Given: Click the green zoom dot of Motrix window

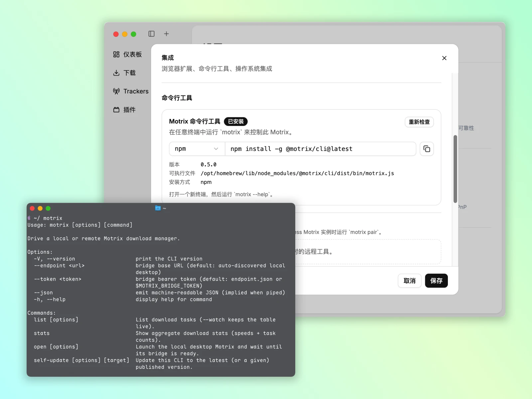Looking at the screenshot, I should 133,34.
